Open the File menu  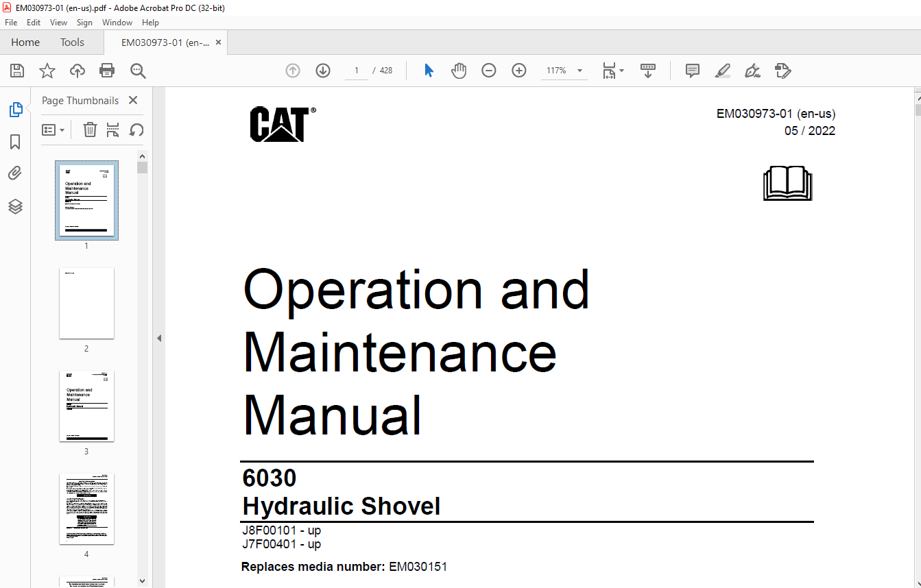tap(11, 23)
